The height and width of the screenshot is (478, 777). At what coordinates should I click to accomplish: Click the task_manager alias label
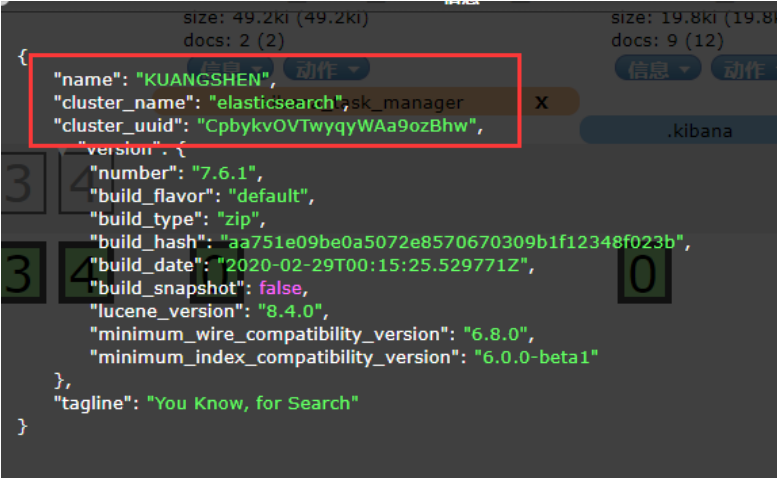click(420, 102)
